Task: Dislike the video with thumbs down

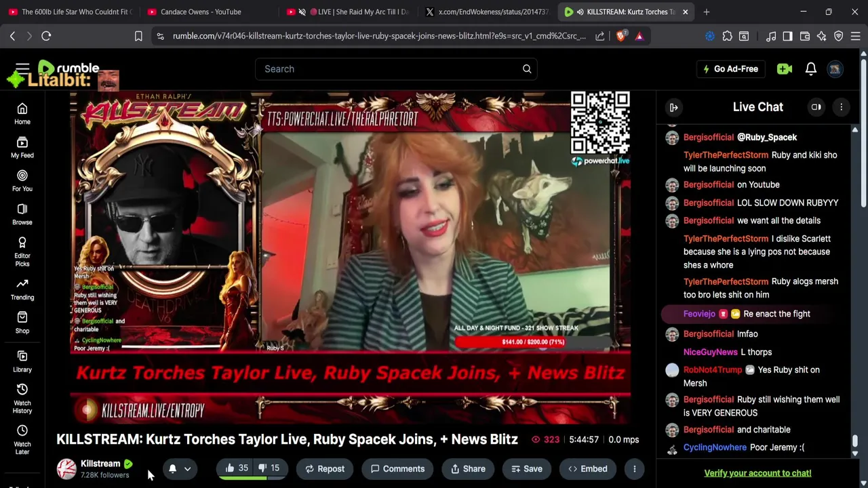Action: 270,468
